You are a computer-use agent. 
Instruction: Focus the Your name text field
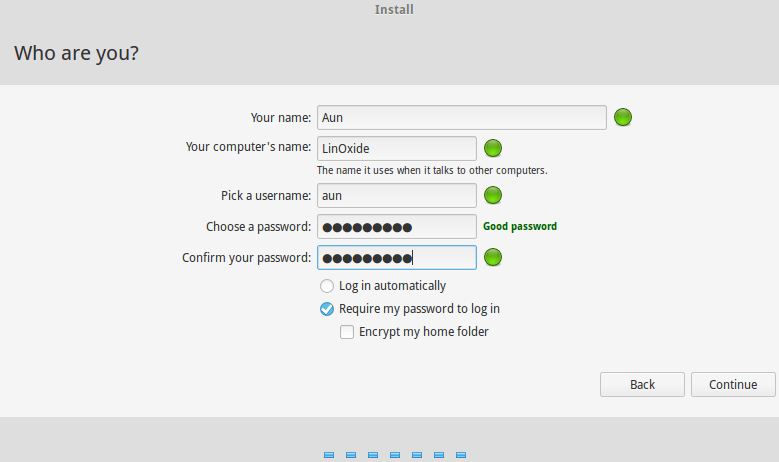coord(461,118)
